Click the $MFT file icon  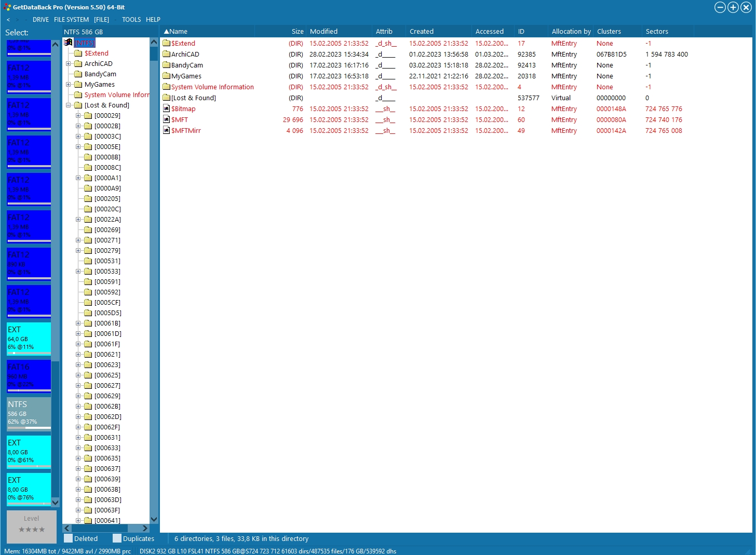[166, 120]
